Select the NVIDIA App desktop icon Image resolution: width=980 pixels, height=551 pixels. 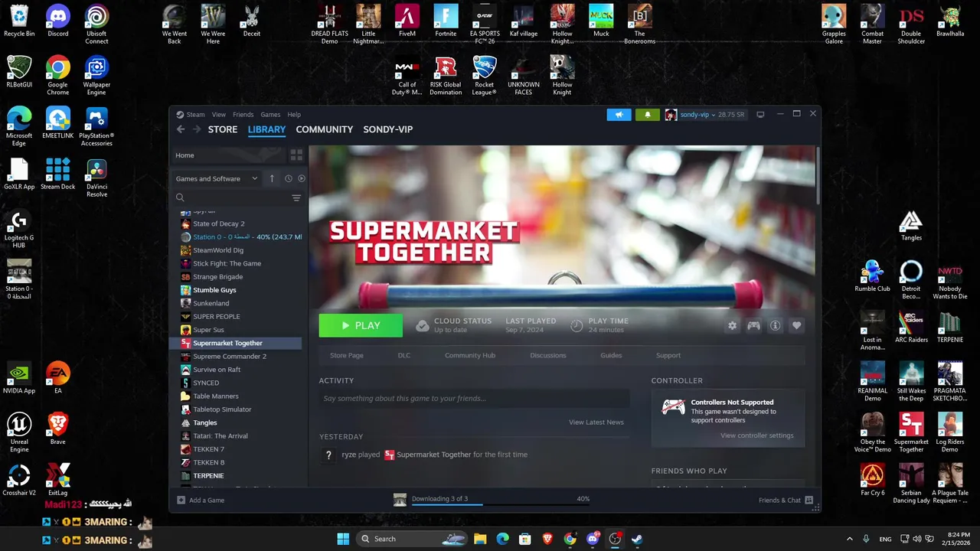coord(19,378)
